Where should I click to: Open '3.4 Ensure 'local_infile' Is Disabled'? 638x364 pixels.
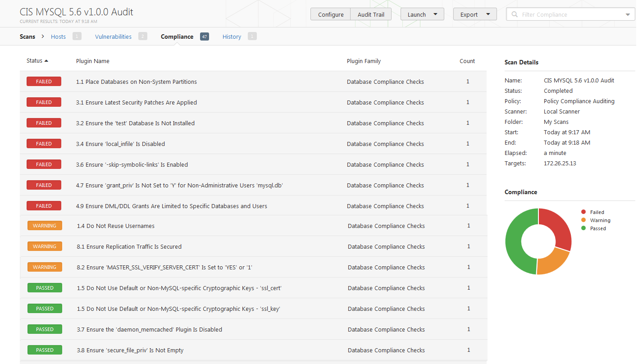pyautogui.click(x=120, y=144)
